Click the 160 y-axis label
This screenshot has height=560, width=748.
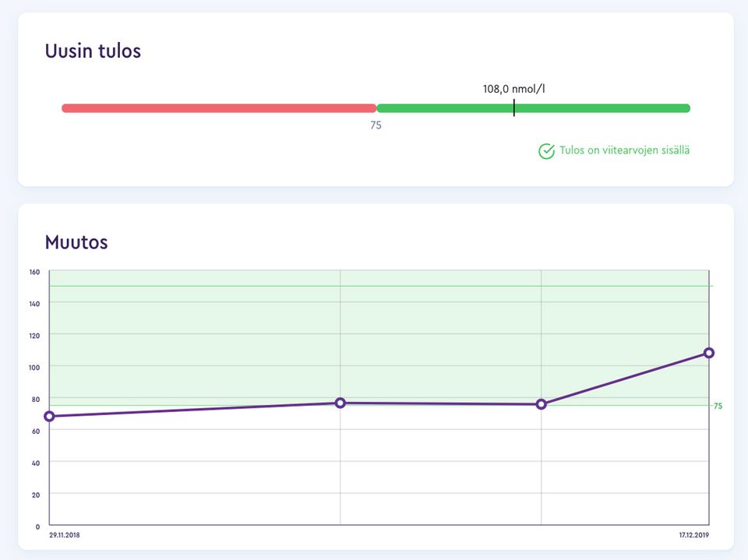click(34, 272)
